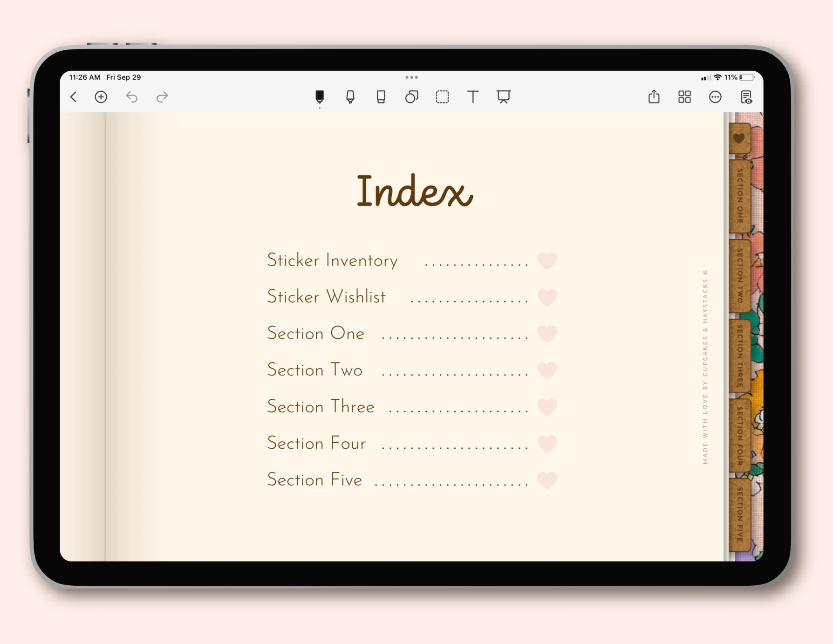Open the Sticker Inventory index link
This screenshot has height=644, width=833.
pyautogui.click(x=332, y=260)
